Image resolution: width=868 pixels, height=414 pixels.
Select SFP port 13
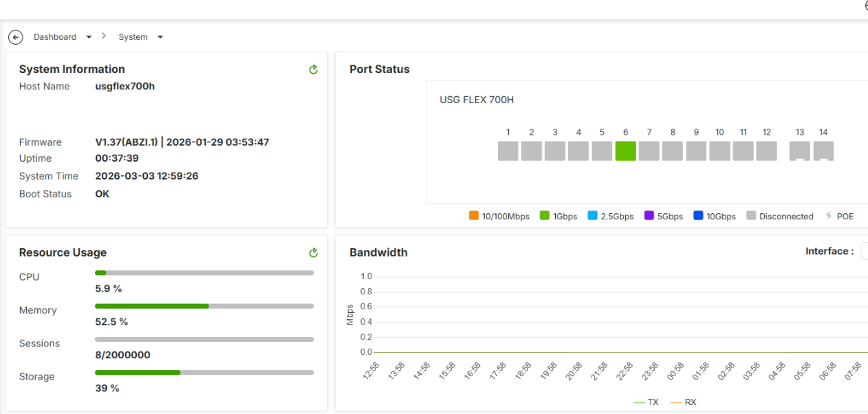tap(800, 151)
